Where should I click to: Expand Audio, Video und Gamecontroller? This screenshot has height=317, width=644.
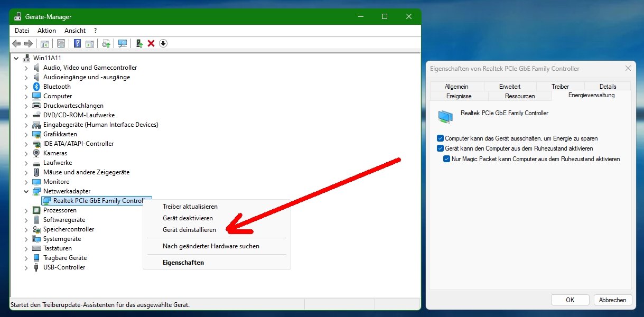[26, 68]
